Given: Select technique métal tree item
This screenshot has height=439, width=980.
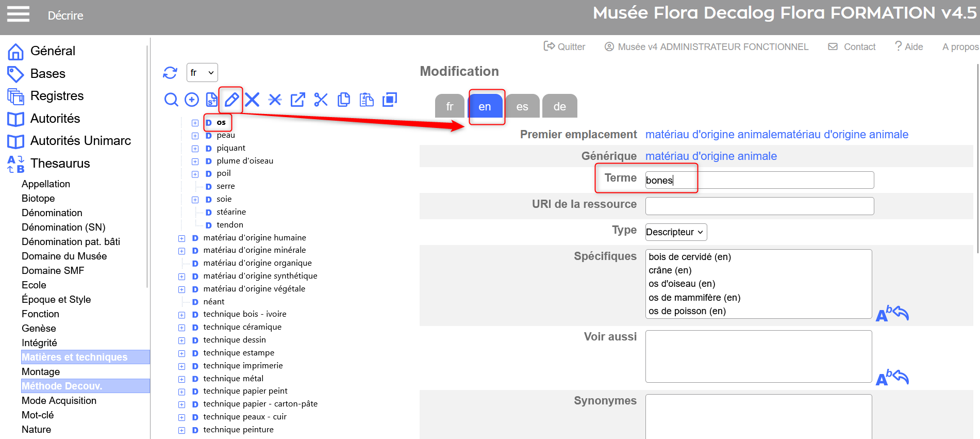Looking at the screenshot, I should 234,379.
